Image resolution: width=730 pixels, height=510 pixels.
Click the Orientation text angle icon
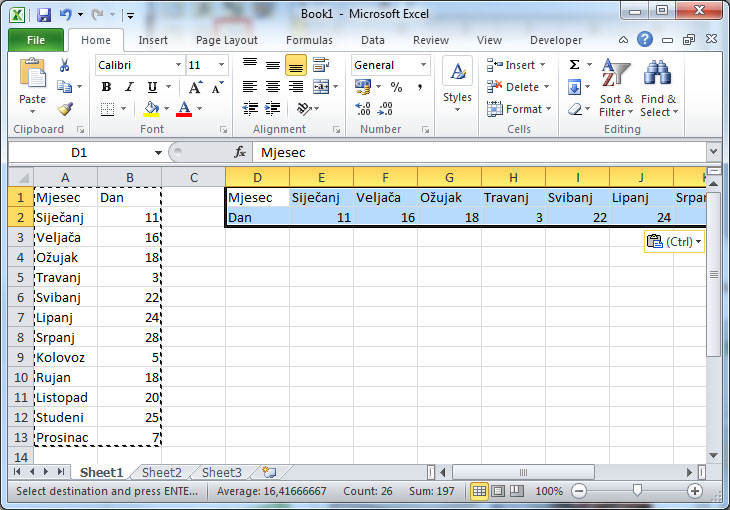coord(304,109)
